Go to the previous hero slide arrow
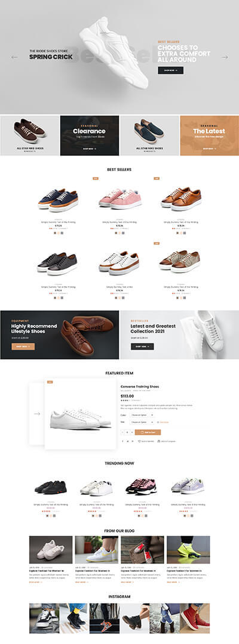The image size is (239, 644). click(x=14, y=57)
